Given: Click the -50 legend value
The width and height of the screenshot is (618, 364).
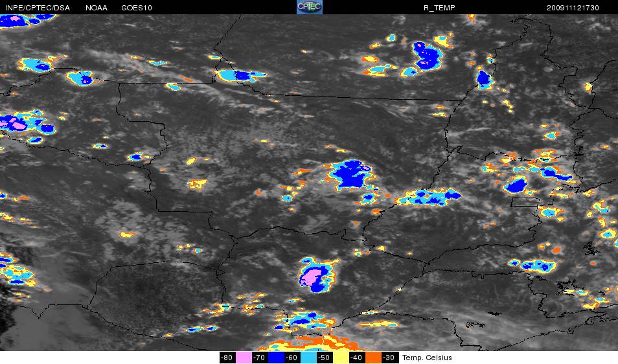Looking at the screenshot, I should [325, 358].
